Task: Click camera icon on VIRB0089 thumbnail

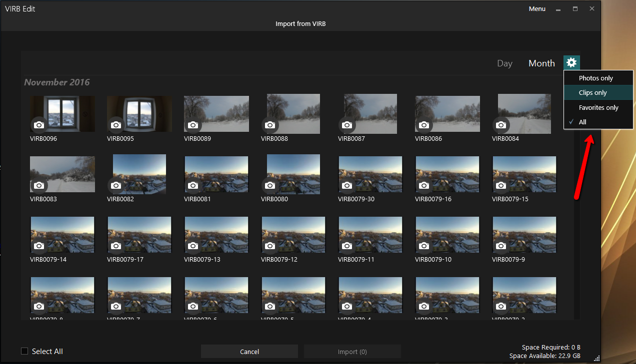Action: pyautogui.click(x=193, y=125)
